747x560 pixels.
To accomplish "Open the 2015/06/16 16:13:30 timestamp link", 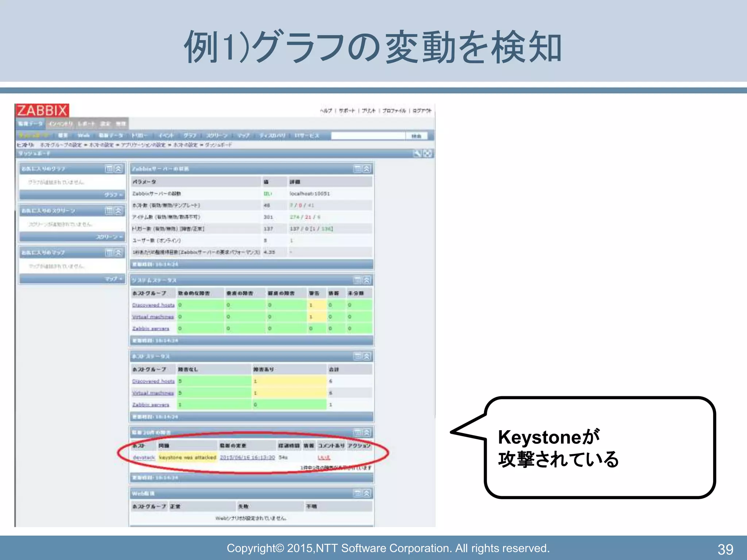I will [x=247, y=457].
